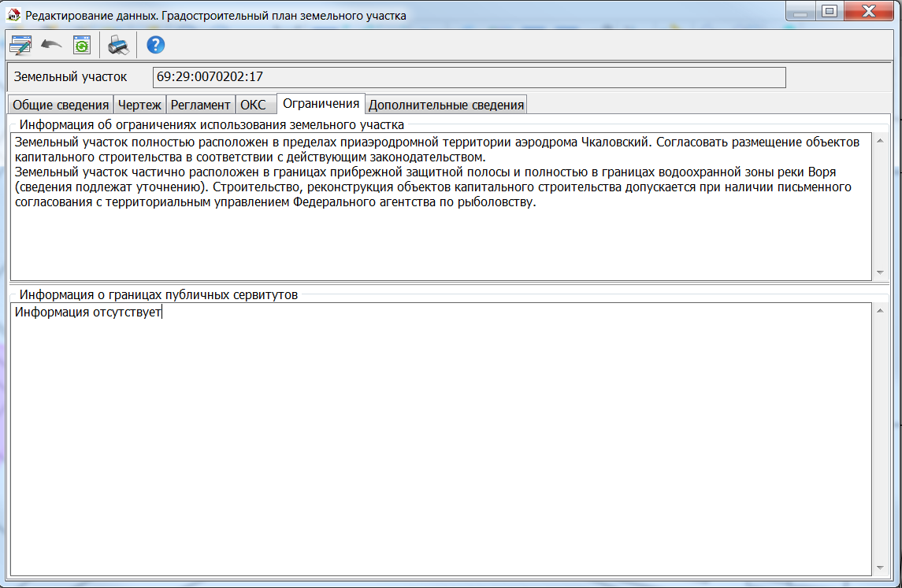Click the refresh data icon
The height and width of the screenshot is (588, 902).
[x=83, y=44]
